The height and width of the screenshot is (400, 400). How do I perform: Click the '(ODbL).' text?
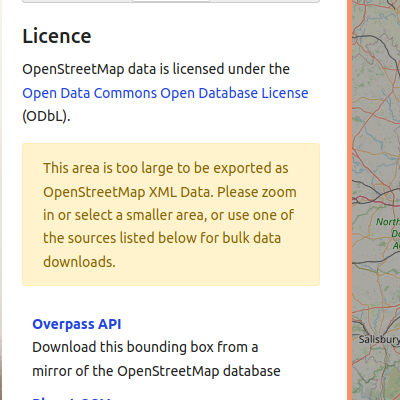(46, 116)
